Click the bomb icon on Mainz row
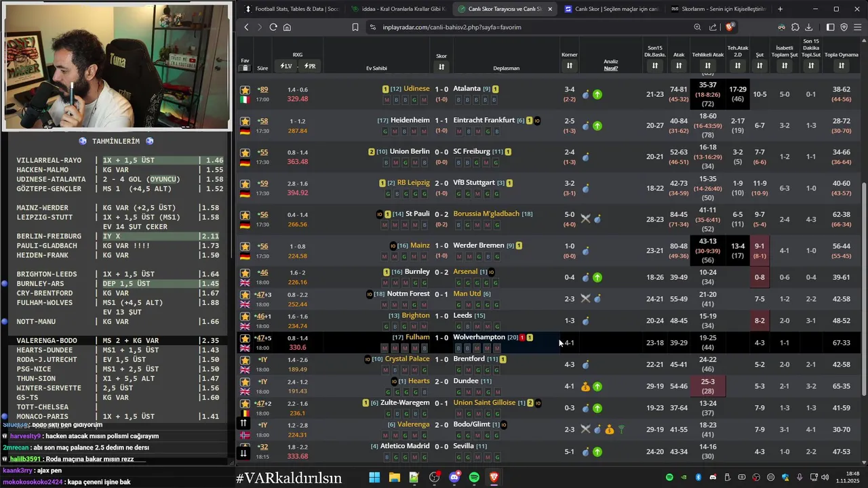Screen dimensions: 868x488 (586, 251)
